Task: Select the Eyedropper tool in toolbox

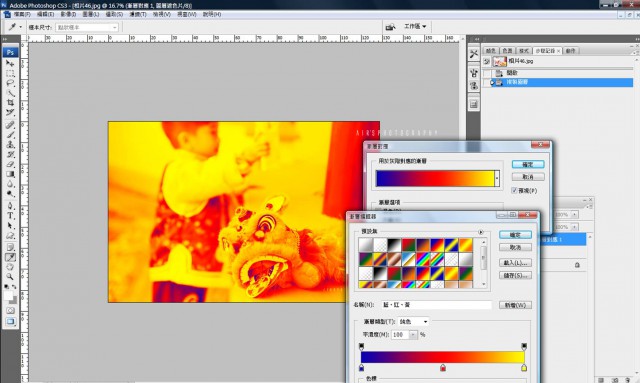Action: [10, 257]
